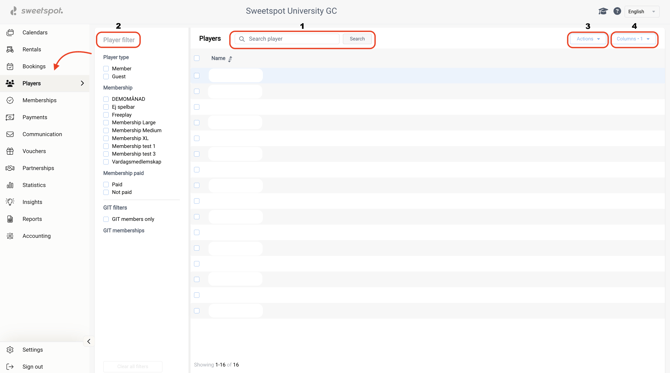Expand Players submenu chevron
Image resolution: width=670 pixels, height=373 pixels.
tap(82, 83)
